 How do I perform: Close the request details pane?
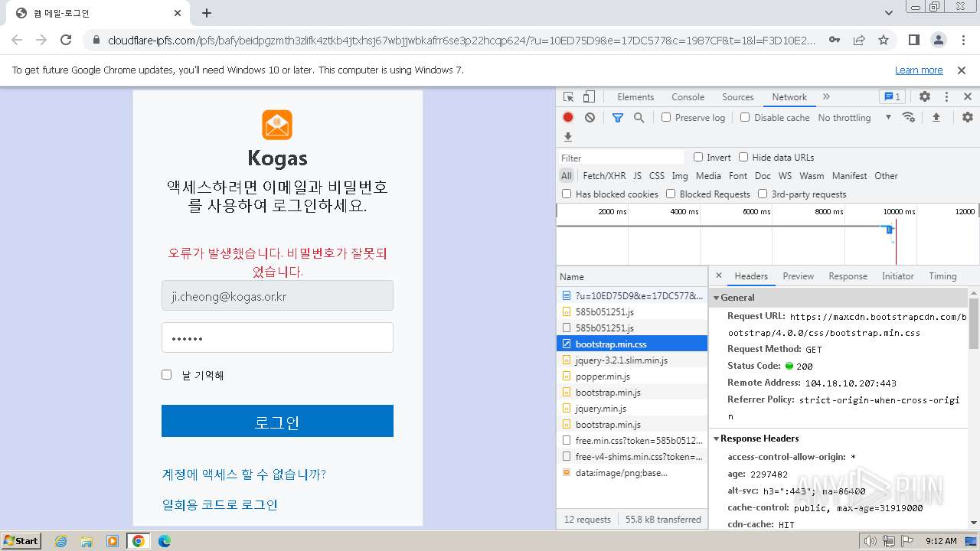point(718,275)
